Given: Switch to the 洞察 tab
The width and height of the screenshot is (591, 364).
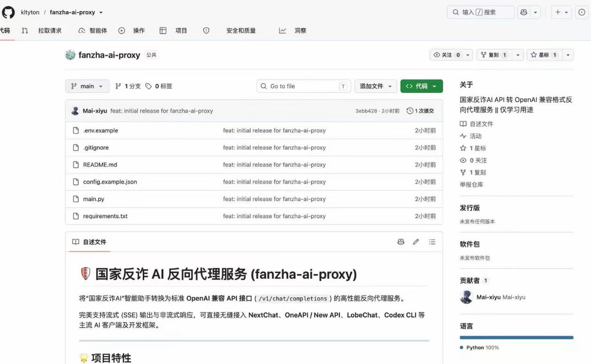Looking at the screenshot, I should 293,30.
